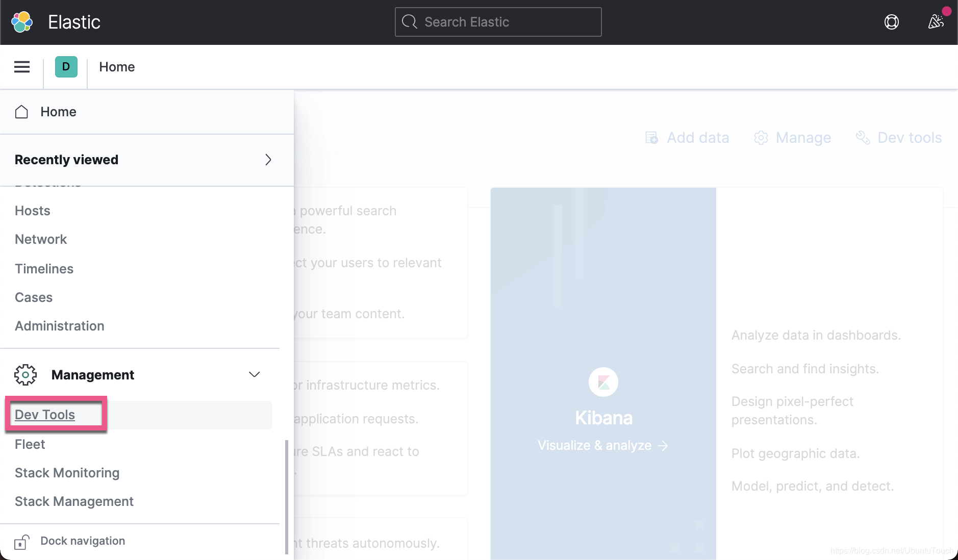Screen dimensions: 958x560
Task: Click 'Plot geographic data.' text
Action: (x=796, y=453)
